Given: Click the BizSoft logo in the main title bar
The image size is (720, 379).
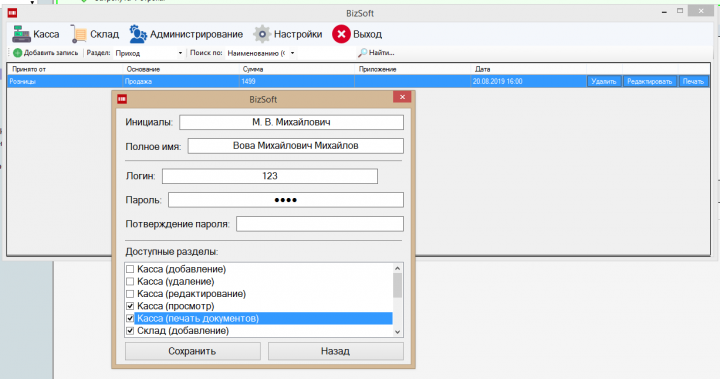Looking at the screenshot, I should coord(12,13).
